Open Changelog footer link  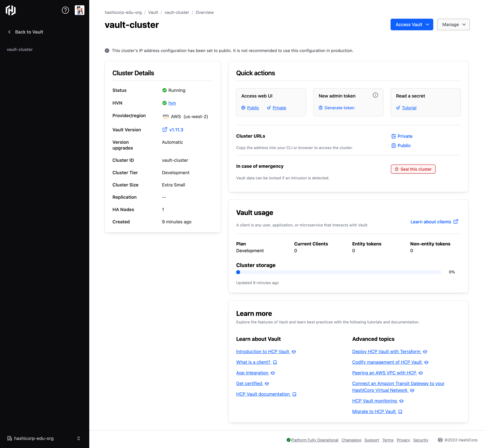point(351,440)
